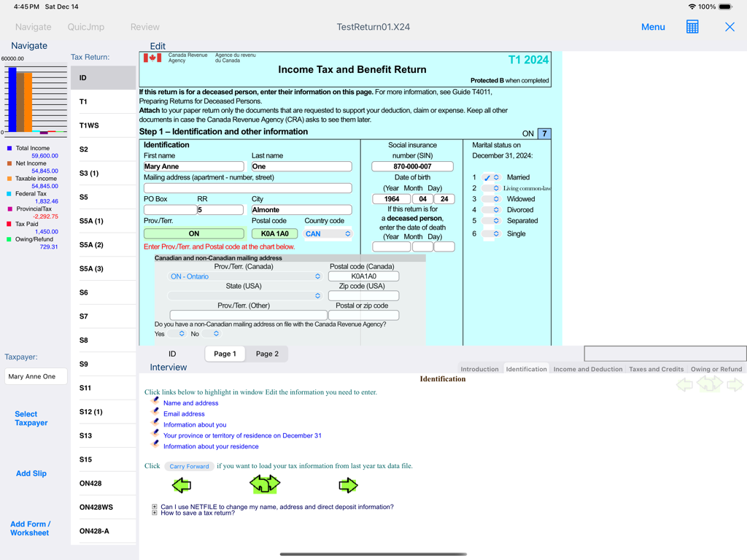Open the Menu in the top right

pyautogui.click(x=653, y=27)
